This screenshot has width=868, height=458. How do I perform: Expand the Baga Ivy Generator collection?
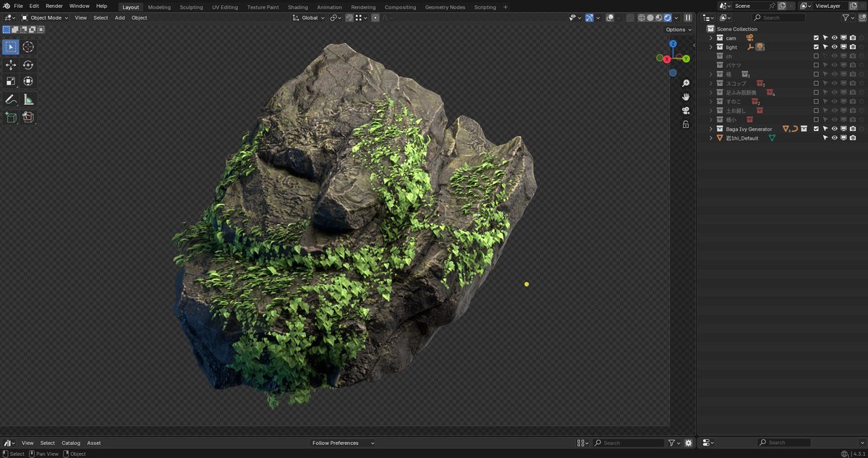click(710, 129)
